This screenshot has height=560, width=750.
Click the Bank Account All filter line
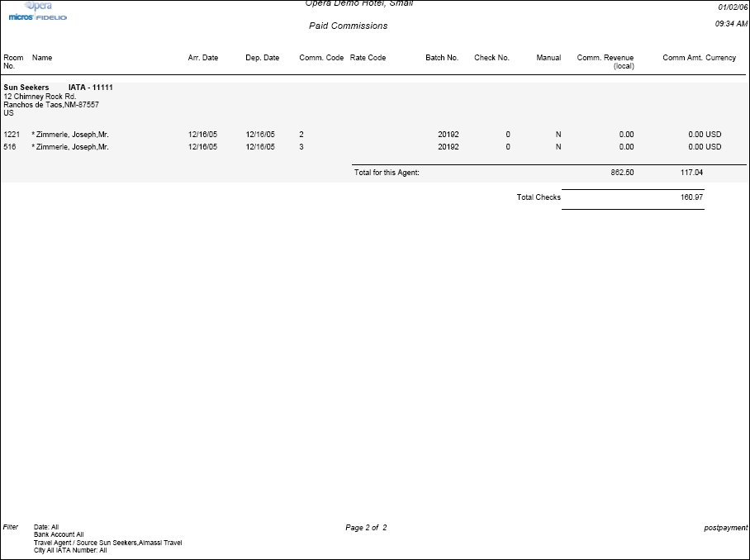59,534
